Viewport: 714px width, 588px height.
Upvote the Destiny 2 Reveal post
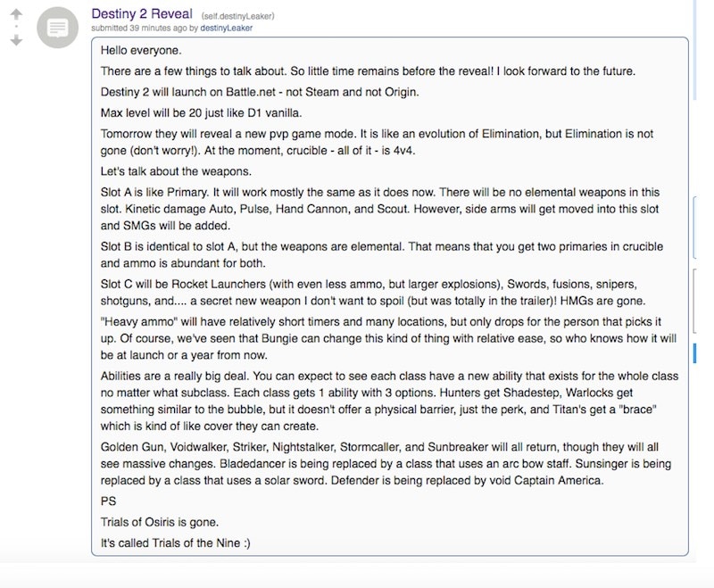tap(15, 12)
